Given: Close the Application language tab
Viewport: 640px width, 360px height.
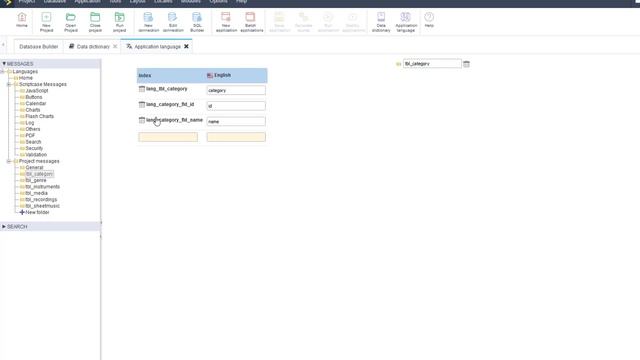Looking at the screenshot, I should [x=186, y=47].
